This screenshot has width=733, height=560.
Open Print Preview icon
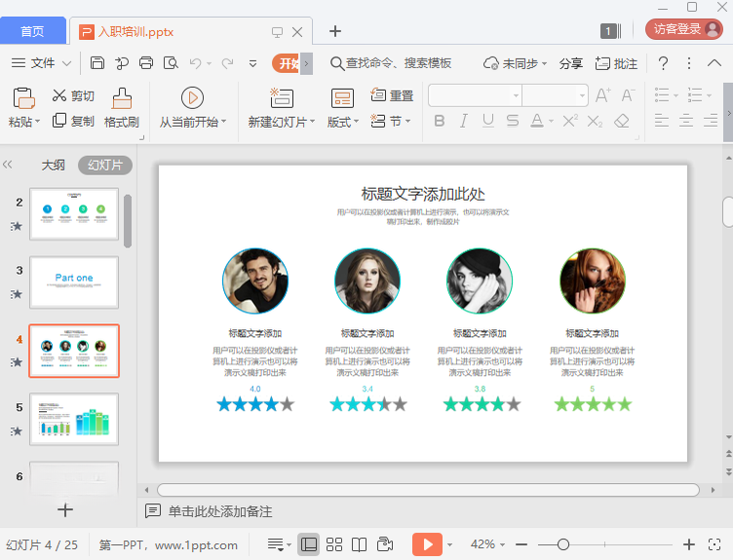[171, 62]
